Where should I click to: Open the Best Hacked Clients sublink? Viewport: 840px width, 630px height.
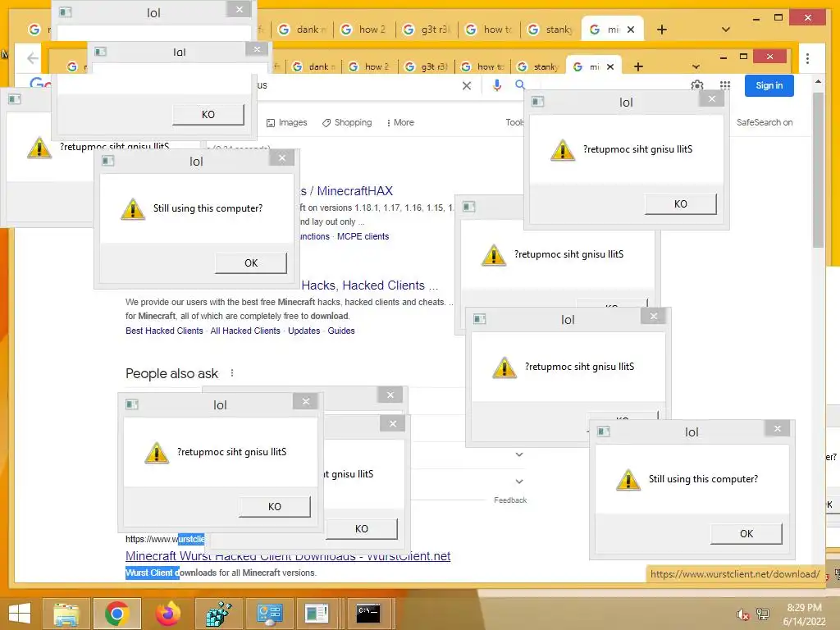point(164,331)
